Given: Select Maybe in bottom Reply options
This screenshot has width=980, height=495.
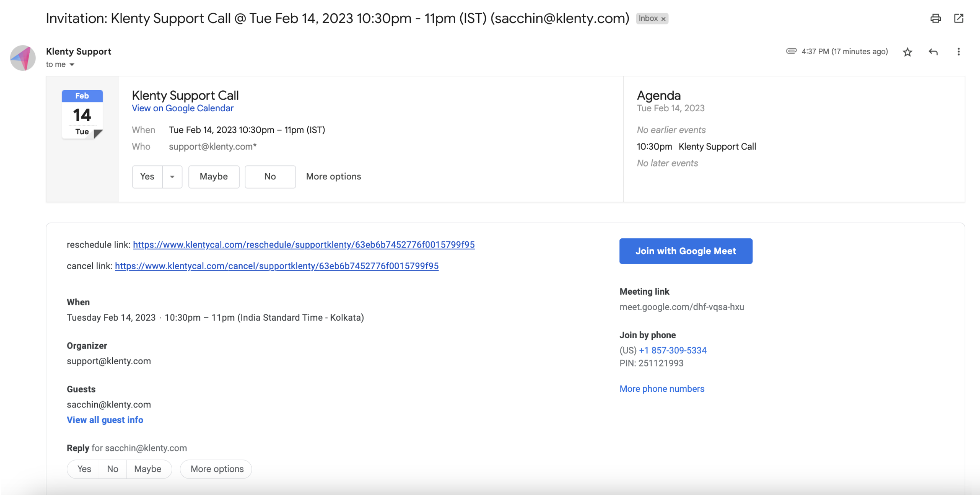Looking at the screenshot, I should (148, 469).
